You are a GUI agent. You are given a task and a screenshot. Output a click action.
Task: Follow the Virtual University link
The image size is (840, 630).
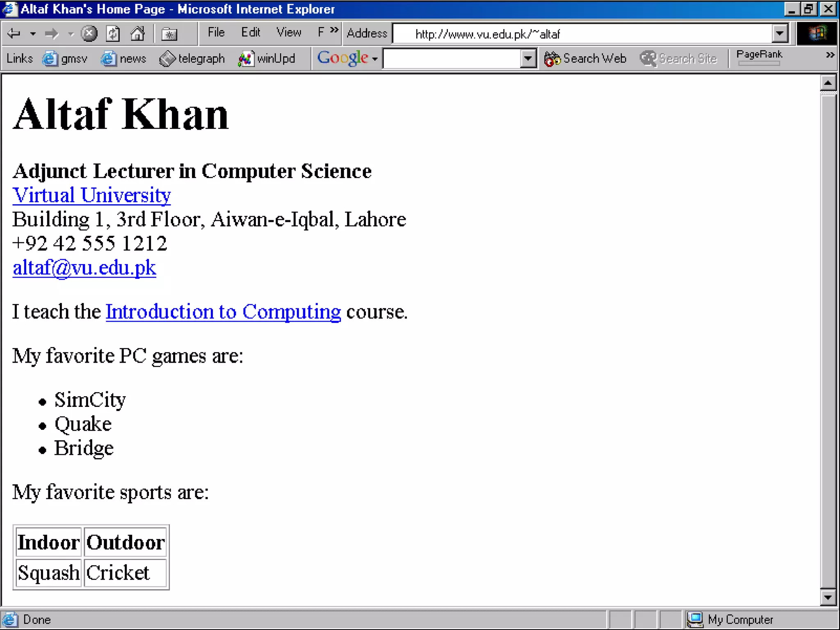tap(91, 195)
